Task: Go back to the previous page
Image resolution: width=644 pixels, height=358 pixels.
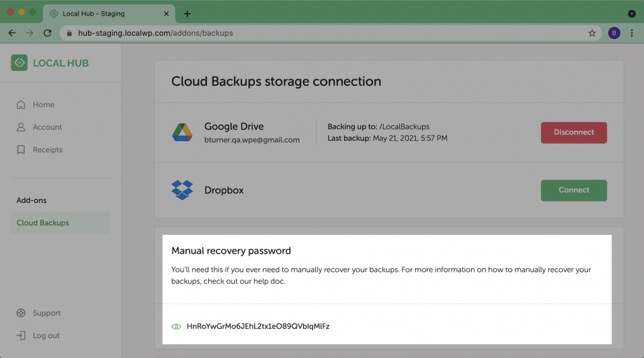Action: click(x=13, y=33)
